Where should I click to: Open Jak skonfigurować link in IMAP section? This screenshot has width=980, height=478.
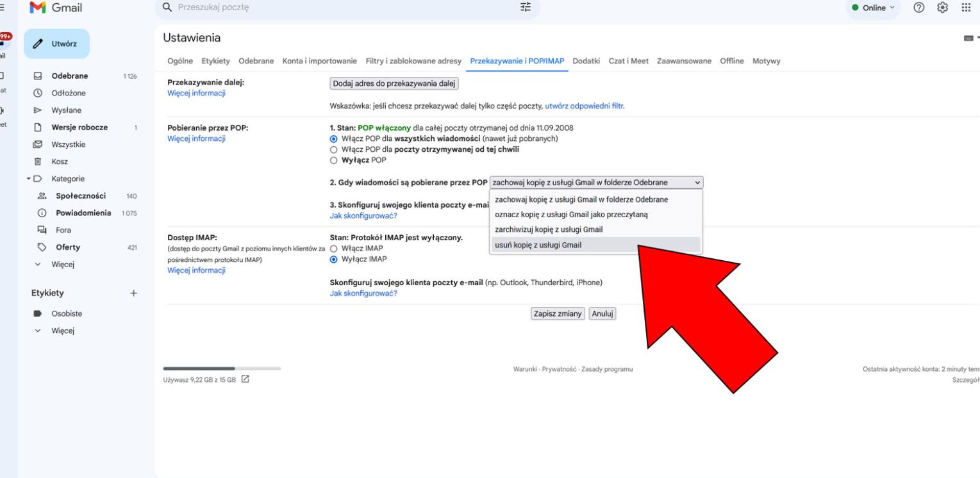tap(363, 293)
